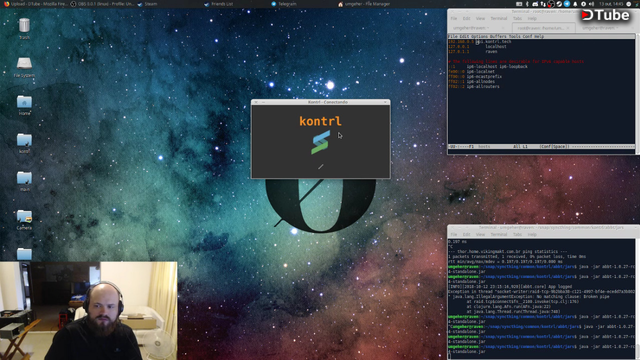Select the root@raven terminal tab
640x360 pixels.
541,28
